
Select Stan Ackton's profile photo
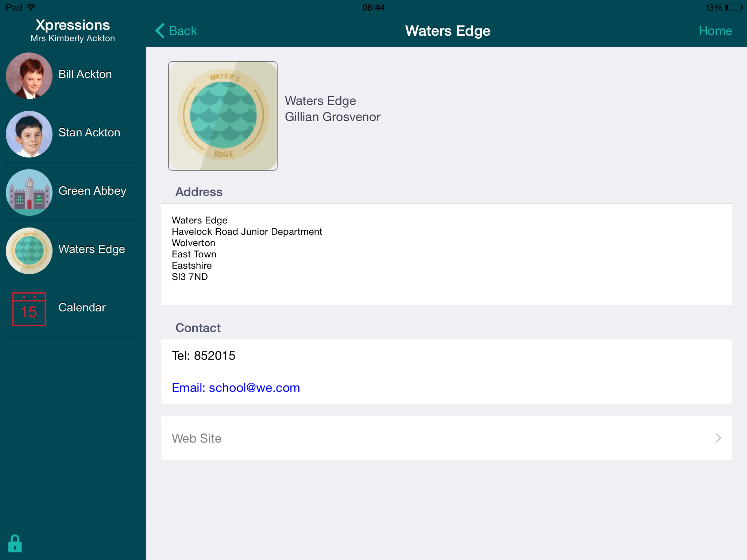tap(29, 134)
